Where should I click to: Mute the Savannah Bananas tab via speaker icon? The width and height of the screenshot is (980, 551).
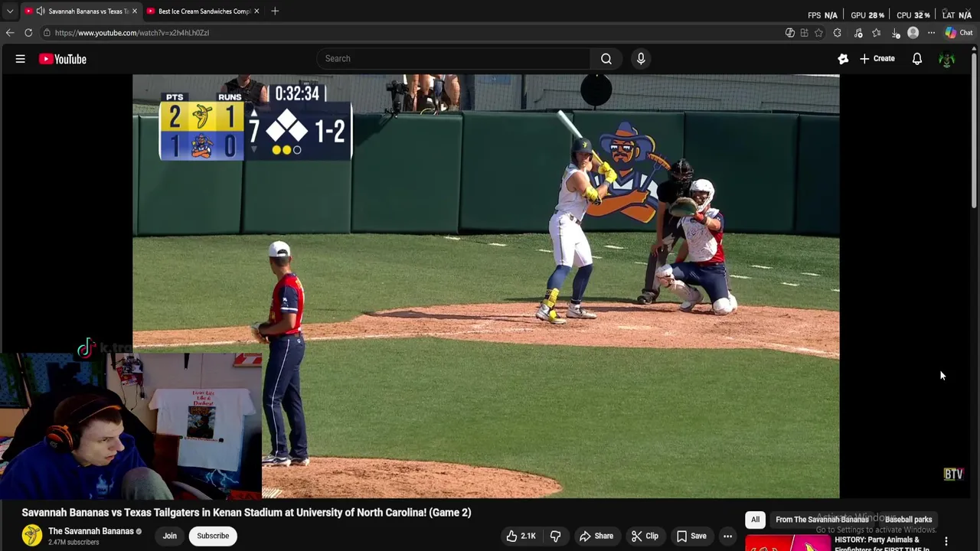coord(40,11)
